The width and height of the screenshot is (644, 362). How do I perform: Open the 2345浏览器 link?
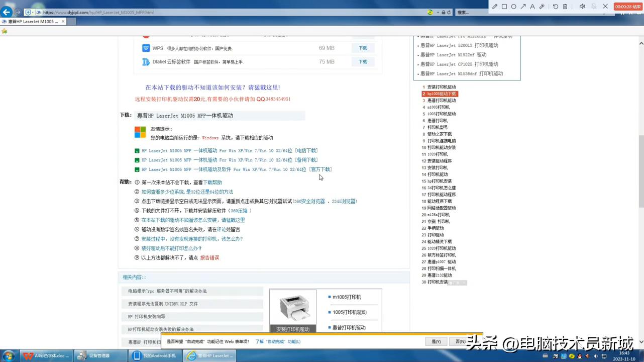coord(344,201)
